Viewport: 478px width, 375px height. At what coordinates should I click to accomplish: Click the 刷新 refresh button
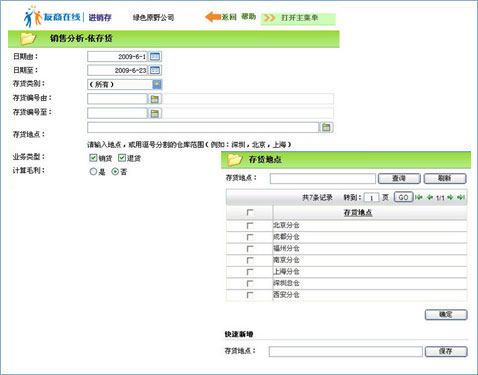[445, 178]
